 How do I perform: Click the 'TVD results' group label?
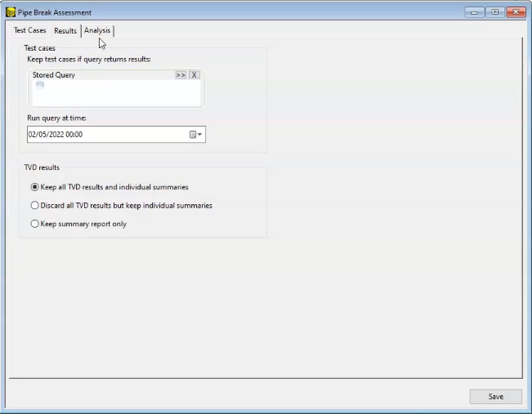pos(42,167)
